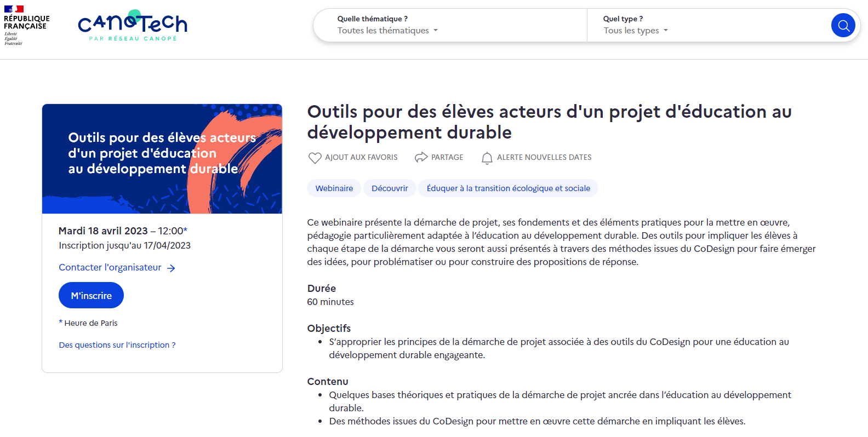The height and width of the screenshot is (437, 868).
Task: Open the Tous les types dropdown
Action: [x=636, y=31]
